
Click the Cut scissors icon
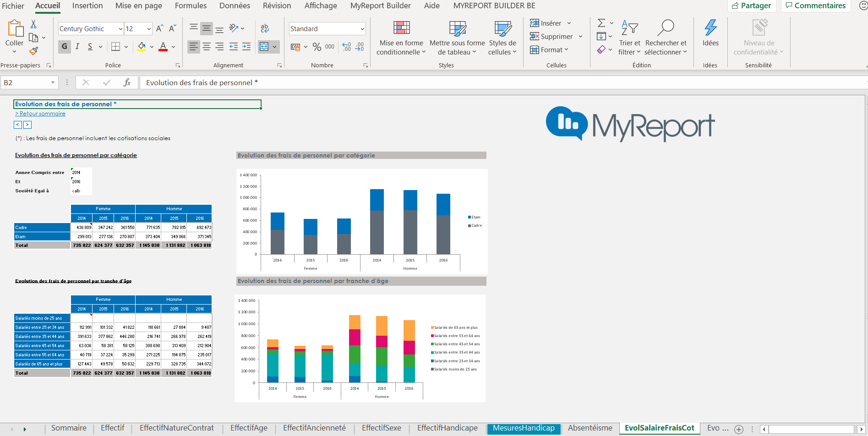pos(33,24)
